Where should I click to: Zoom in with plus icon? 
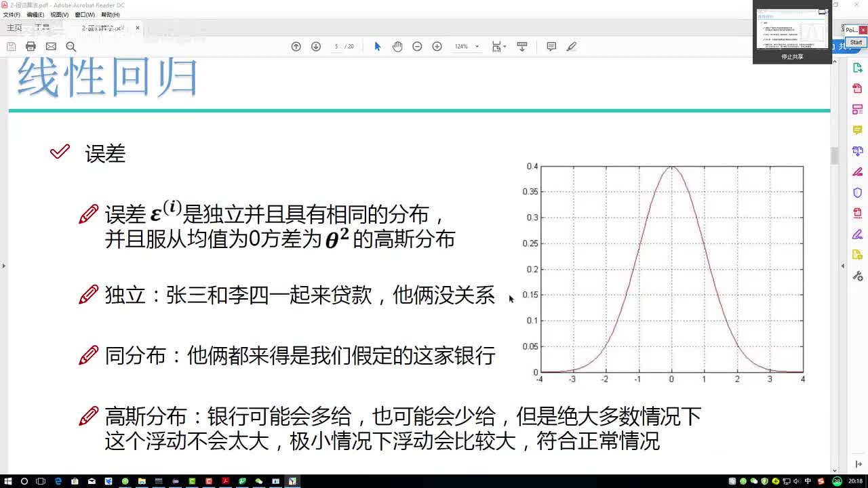[437, 46]
